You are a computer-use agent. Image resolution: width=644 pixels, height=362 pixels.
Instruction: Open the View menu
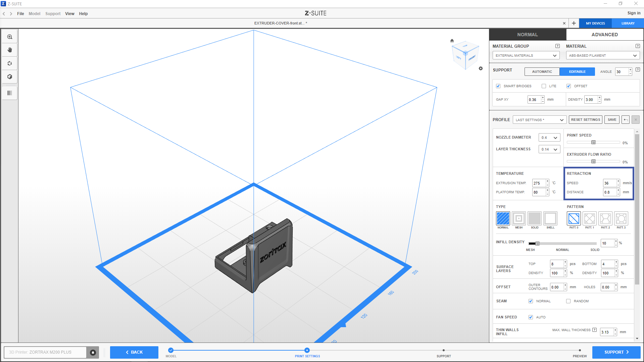coord(69,14)
